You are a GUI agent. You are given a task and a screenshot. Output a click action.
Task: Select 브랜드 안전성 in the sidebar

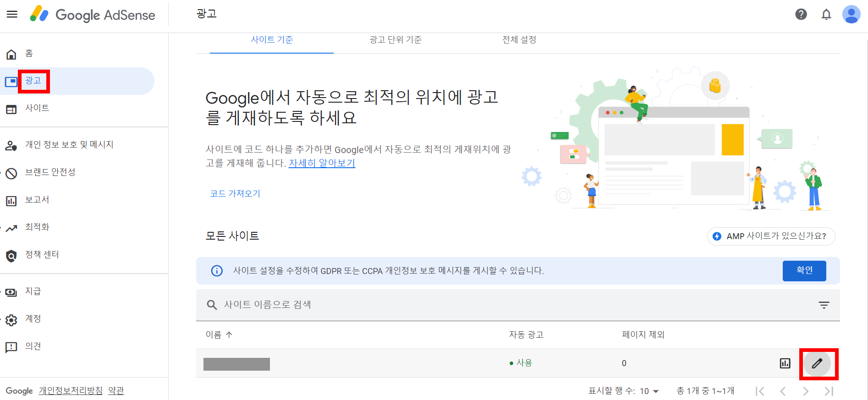(50, 172)
